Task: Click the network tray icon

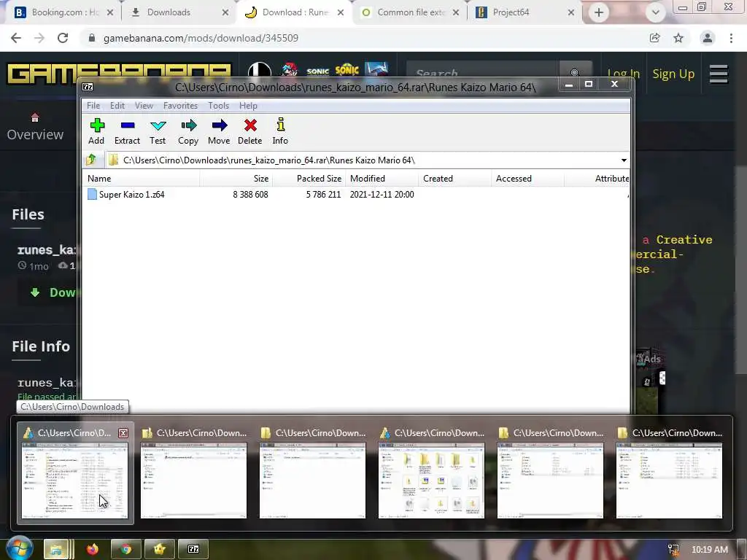Action: click(673, 550)
